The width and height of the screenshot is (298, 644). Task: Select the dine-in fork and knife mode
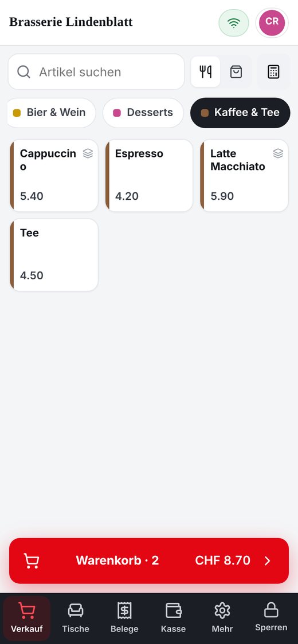point(206,72)
